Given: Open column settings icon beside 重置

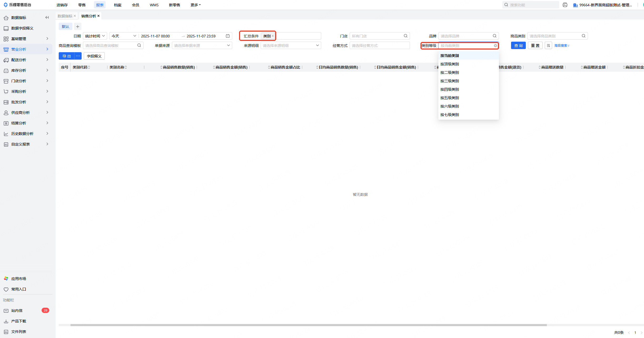Looking at the screenshot, I should coord(548,46).
